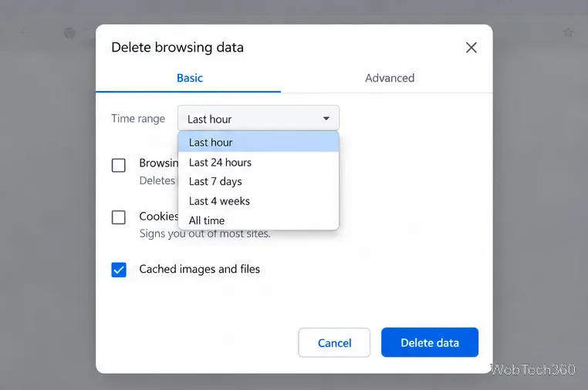
Task: Click the Cached images and files label
Action: [200, 269]
